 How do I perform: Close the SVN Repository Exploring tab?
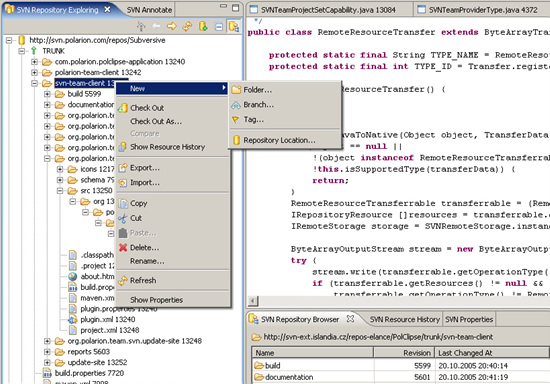coord(107,9)
